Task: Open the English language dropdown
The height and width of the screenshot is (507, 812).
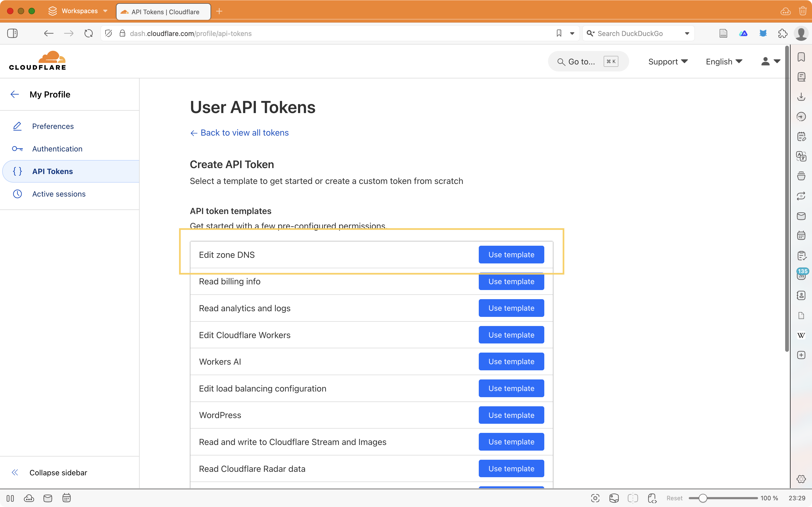Action: (x=724, y=61)
